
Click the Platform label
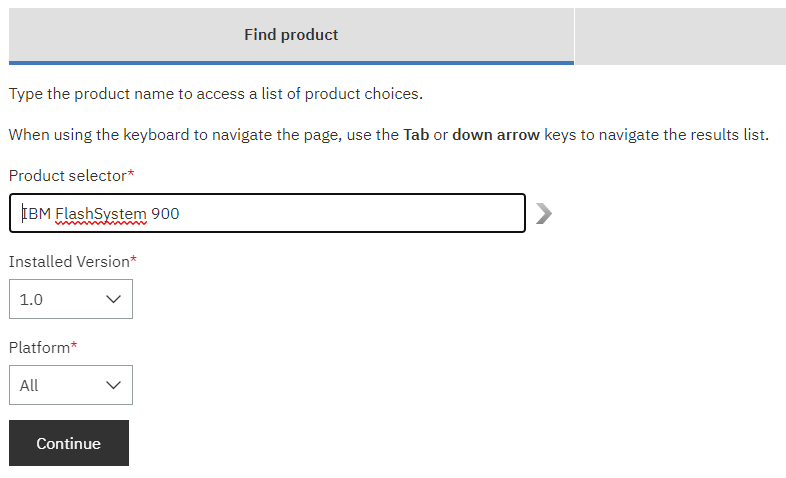tap(39, 348)
